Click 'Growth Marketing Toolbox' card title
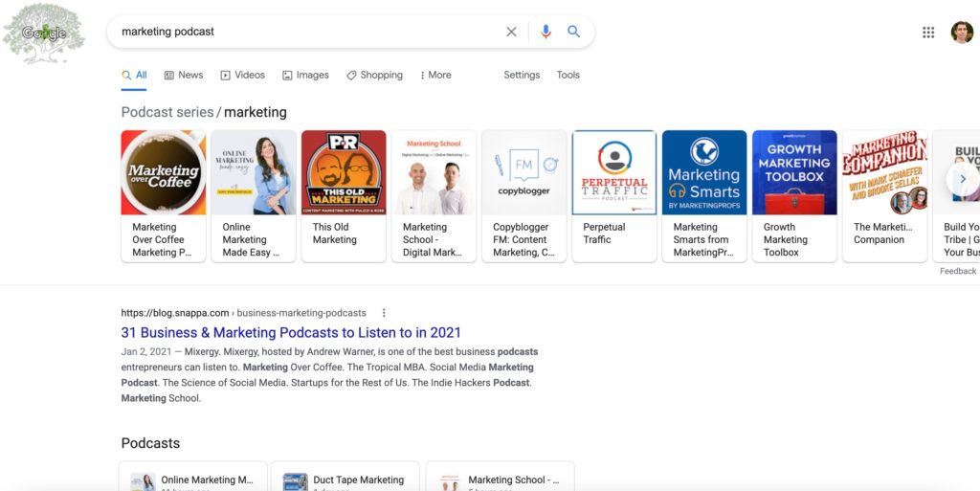This screenshot has height=491, width=980. (x=786, y=240)
